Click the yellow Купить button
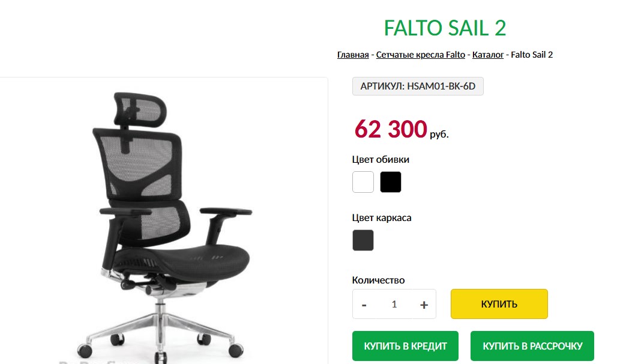 click(499, 304)
